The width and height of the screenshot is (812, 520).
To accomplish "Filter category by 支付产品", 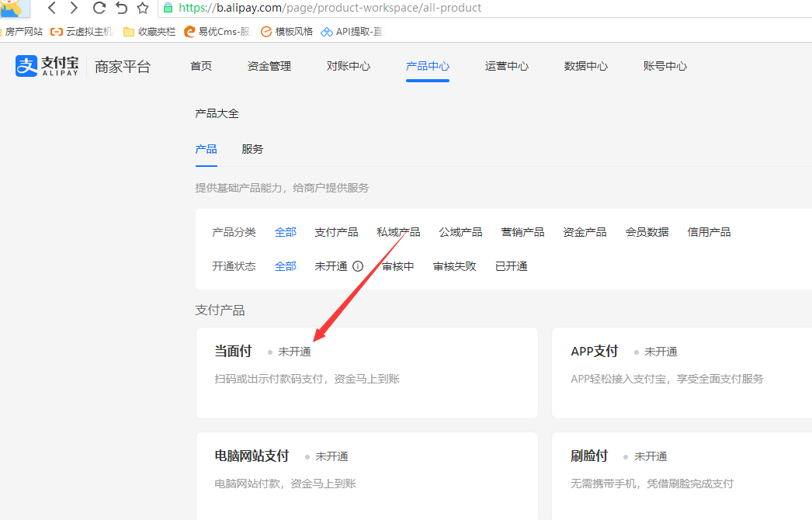I will click(336, 232).
